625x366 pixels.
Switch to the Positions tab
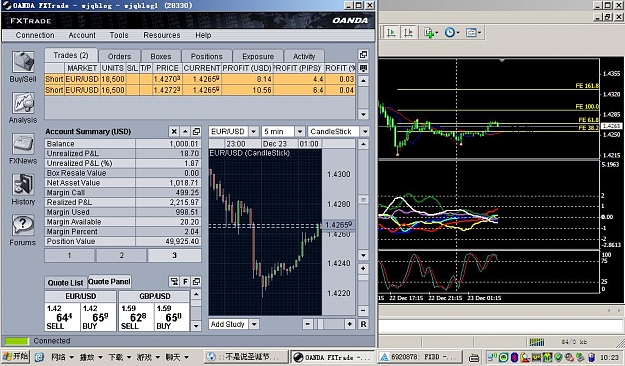206,56
